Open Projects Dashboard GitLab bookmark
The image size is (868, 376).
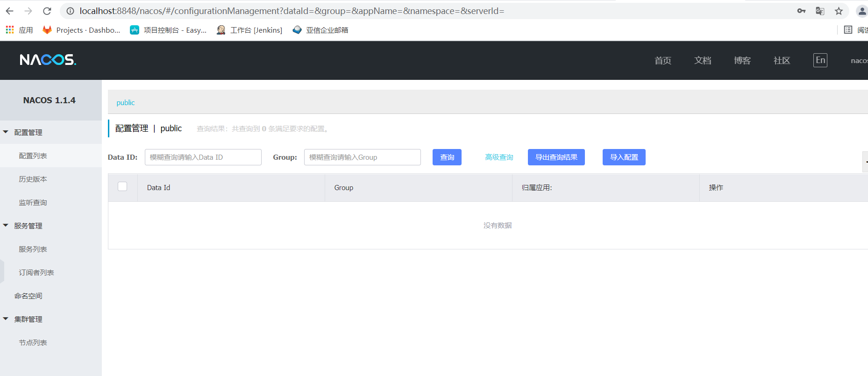(81, 30)
